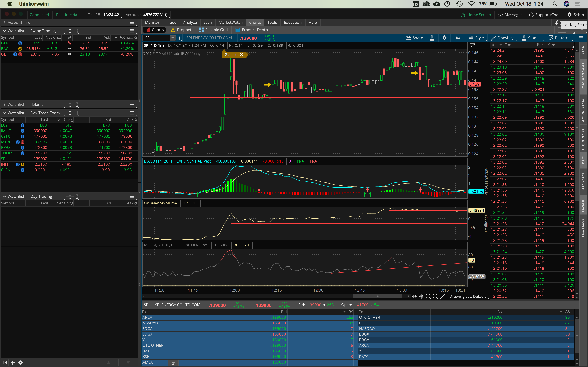Open the Studies menu

pos(531,38)
